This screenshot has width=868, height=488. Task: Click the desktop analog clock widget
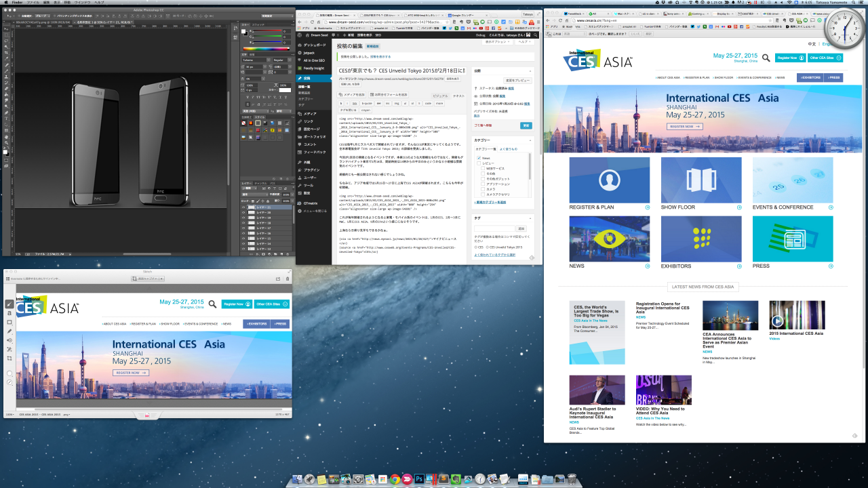[844, 28]
